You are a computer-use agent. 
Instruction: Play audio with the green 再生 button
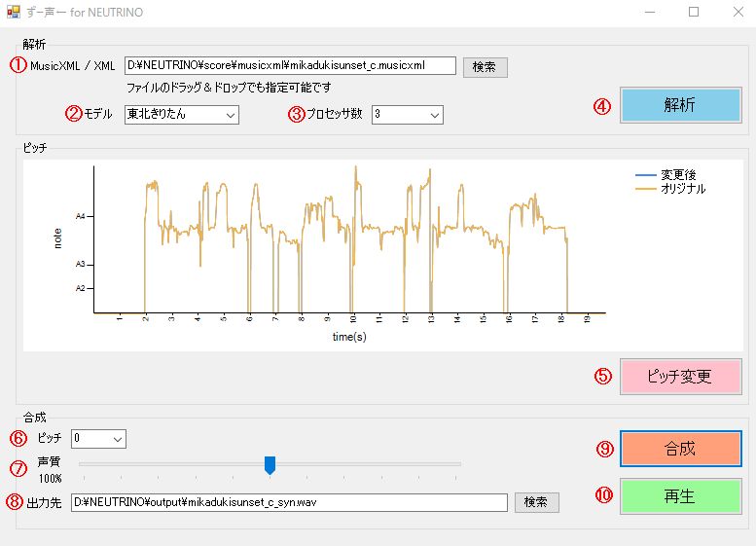[x=680, y=495]
